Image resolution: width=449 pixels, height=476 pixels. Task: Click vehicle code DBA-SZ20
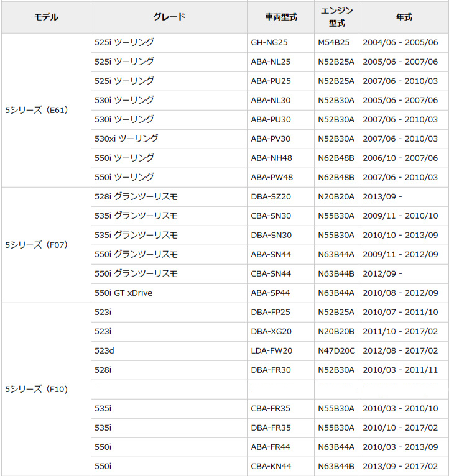click(271, 197)
